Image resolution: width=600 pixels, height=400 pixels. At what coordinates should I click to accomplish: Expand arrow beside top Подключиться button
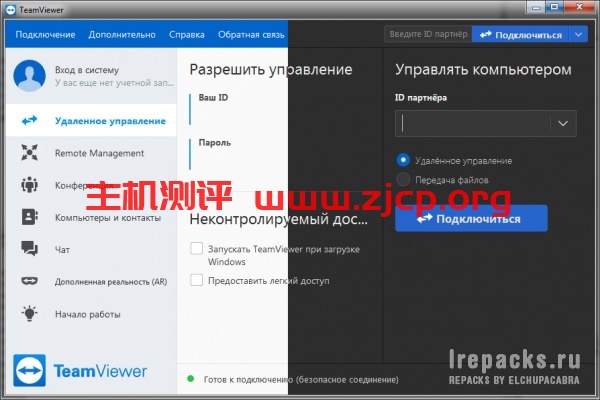(x=578, y=34)
